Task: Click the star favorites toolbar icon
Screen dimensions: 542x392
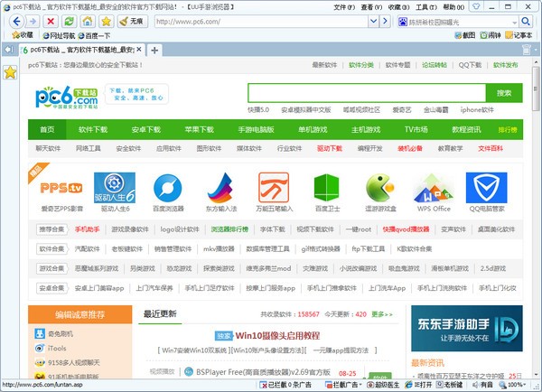Action: (x=106, y=22)
